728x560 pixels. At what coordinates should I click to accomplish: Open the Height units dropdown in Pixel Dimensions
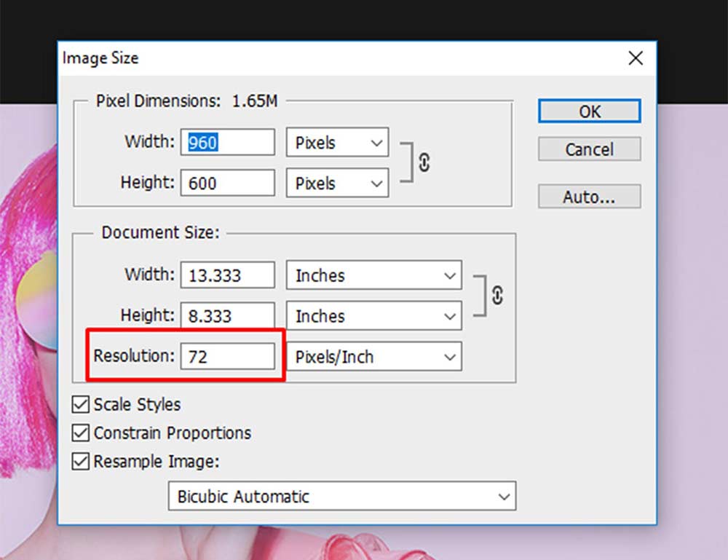(x=336, y=183)
